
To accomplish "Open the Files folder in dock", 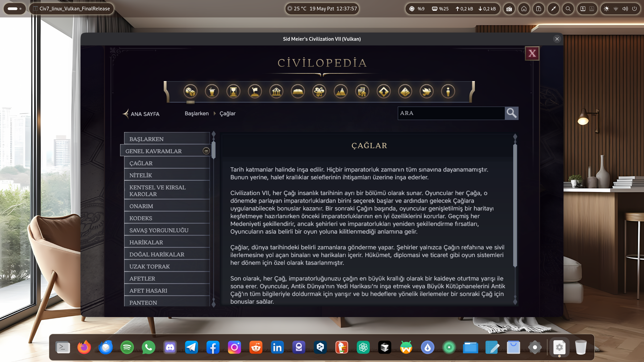I will pos(471,348).
